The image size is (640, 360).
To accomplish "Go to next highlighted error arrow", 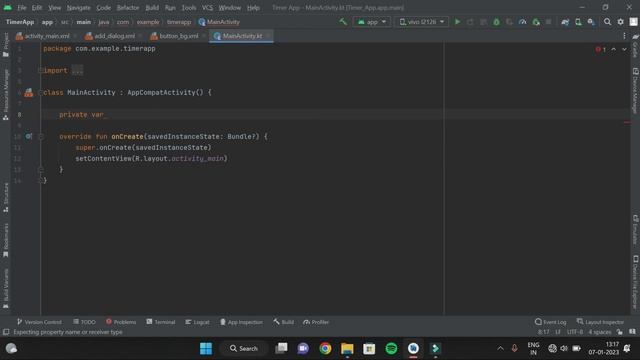I will point(624,49).
